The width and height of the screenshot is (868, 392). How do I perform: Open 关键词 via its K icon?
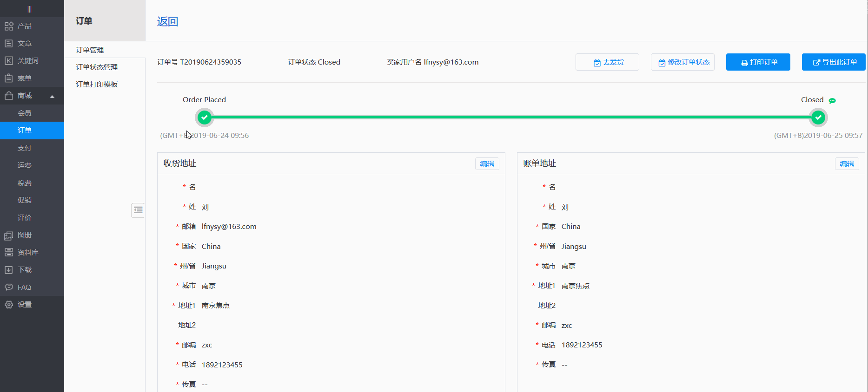9,61
